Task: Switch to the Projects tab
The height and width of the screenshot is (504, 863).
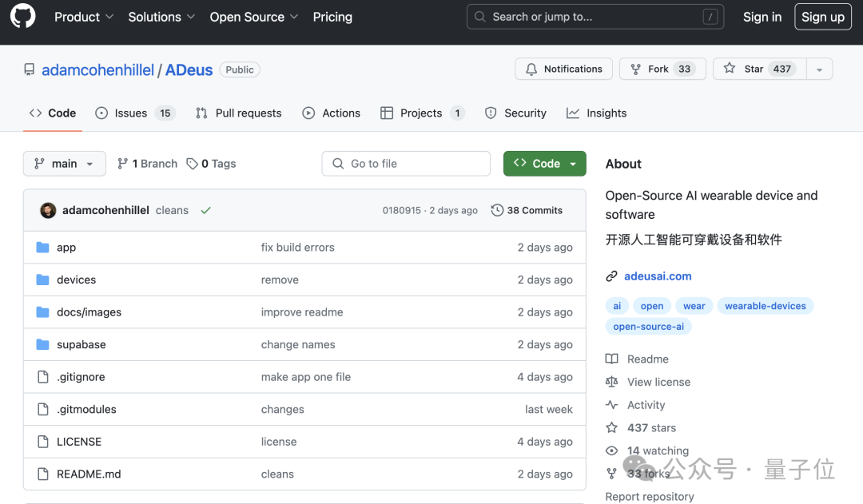Action: pos(423,113)
